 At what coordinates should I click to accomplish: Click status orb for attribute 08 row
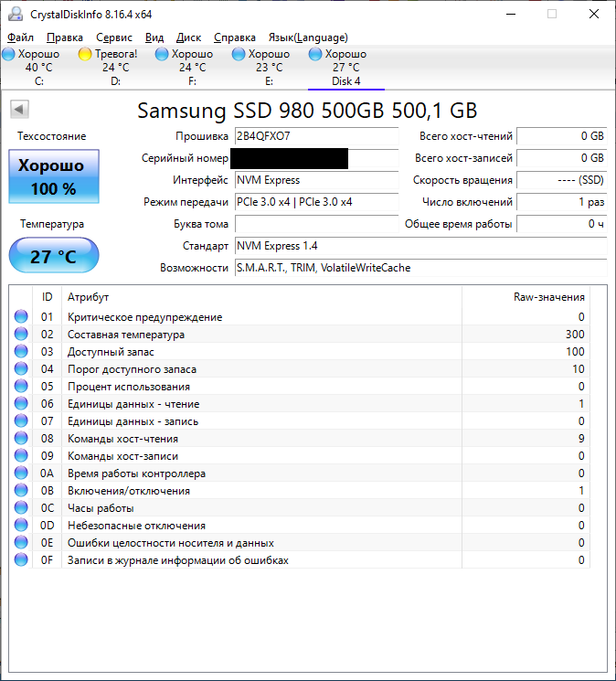tap(21, 438)
